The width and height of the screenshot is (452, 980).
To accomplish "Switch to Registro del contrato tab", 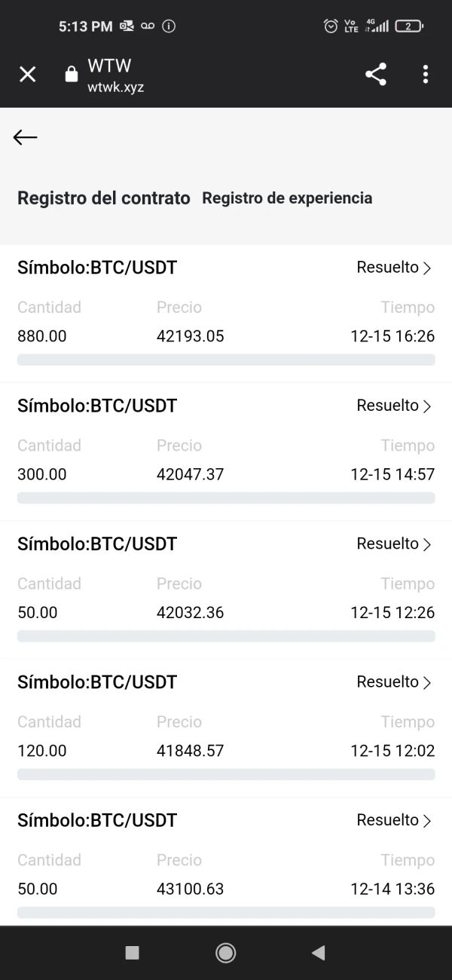I will pos(104,198).
